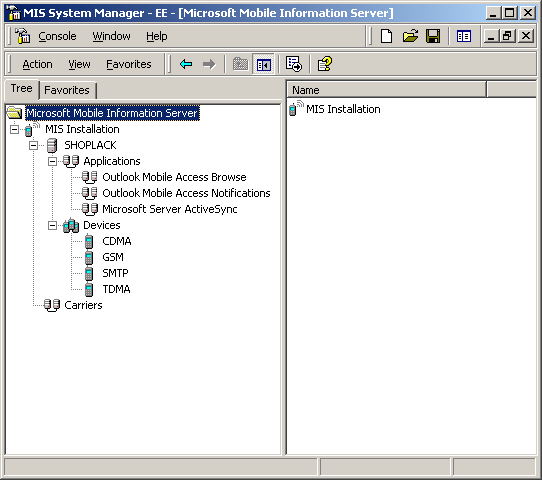Click the Back arrow toolbar icon
The width and height of the screenshot is (542, 480).
[186, 64]
